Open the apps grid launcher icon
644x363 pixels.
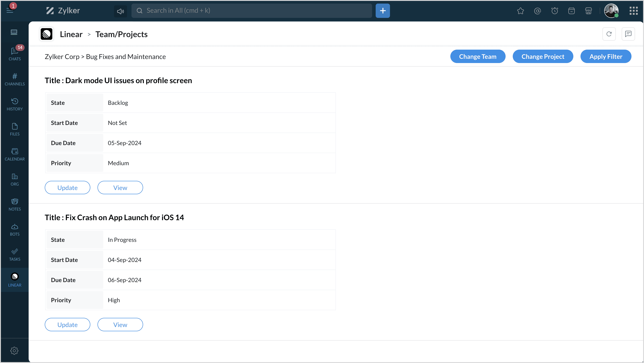click(633, 11)
